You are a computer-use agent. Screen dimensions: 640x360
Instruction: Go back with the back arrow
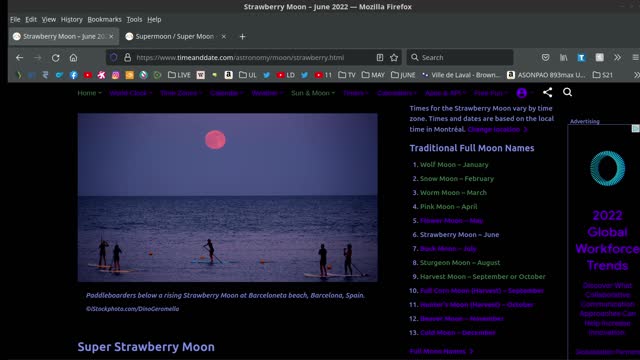click(19, 58)
